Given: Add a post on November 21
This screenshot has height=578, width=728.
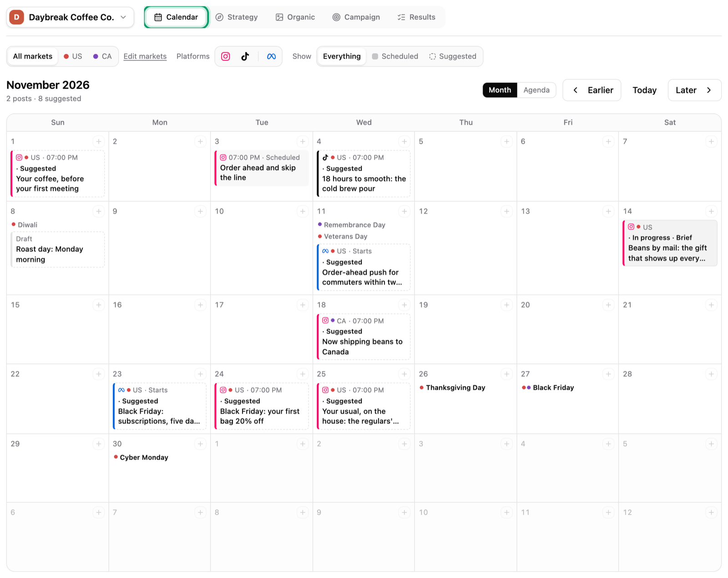Looking at the screenshot, I should (711, 305).
